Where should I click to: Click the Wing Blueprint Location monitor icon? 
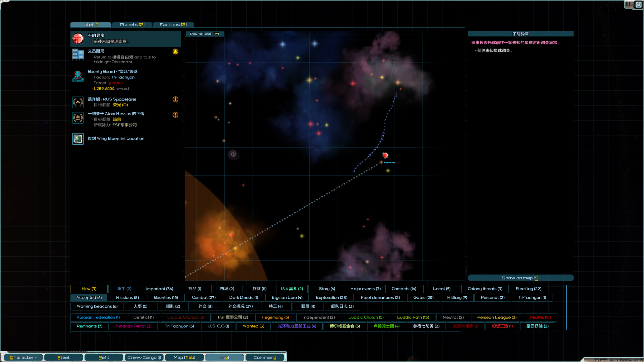tap(78, 139)
